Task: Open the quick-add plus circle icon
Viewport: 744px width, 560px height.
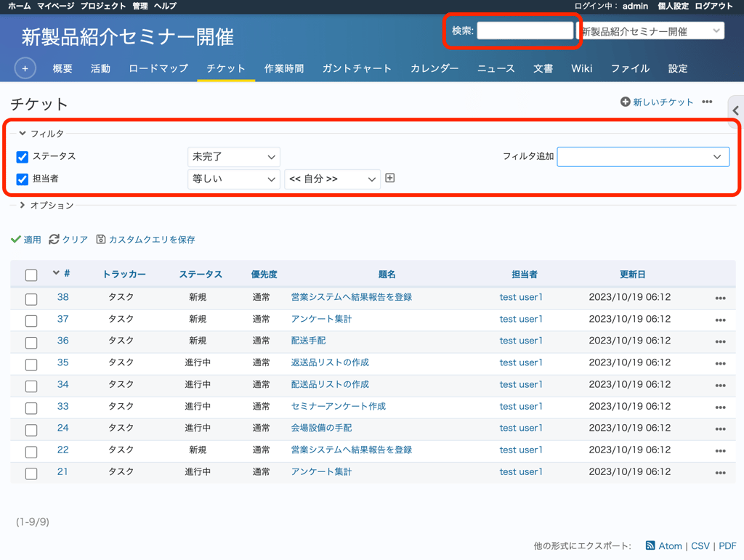Action: point(25,68)
